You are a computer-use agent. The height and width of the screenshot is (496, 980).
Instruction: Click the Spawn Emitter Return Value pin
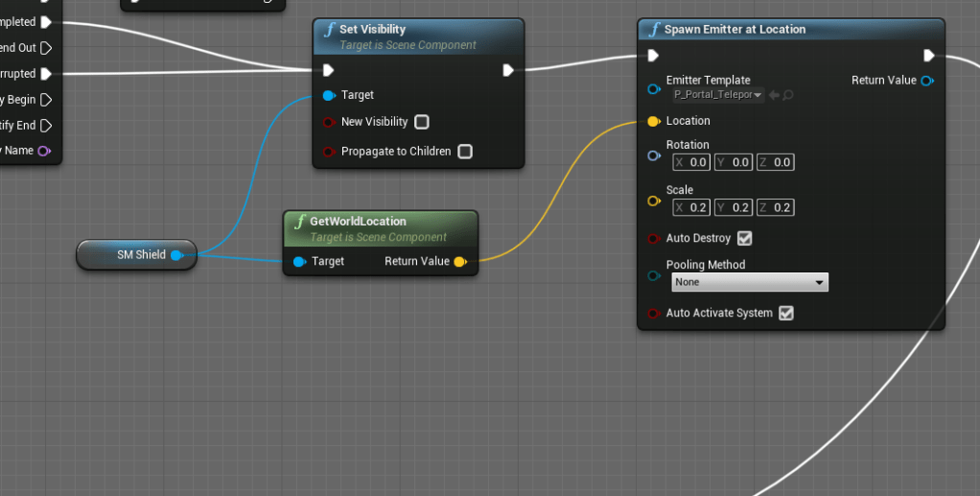[x=926, y=81]
